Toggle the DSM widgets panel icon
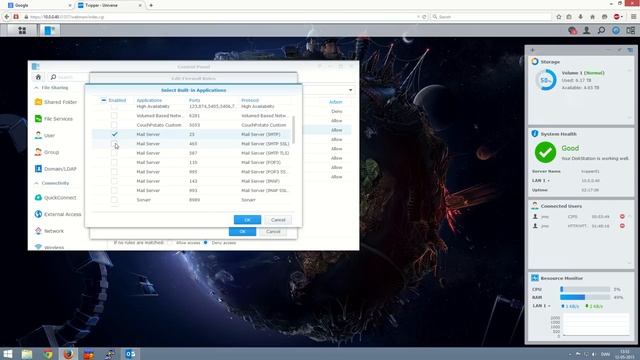Viewport: 640px width, 360px height. 616,30
